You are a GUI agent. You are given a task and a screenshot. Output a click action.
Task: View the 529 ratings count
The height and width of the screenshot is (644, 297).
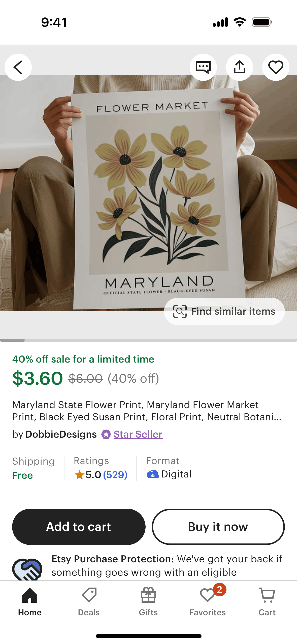tap(115, 475)
